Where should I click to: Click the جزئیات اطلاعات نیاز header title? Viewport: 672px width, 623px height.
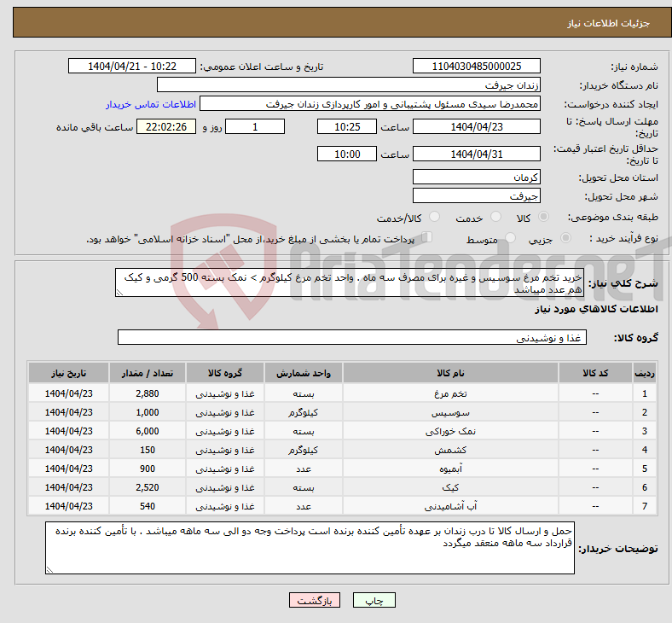click(608, 23)
